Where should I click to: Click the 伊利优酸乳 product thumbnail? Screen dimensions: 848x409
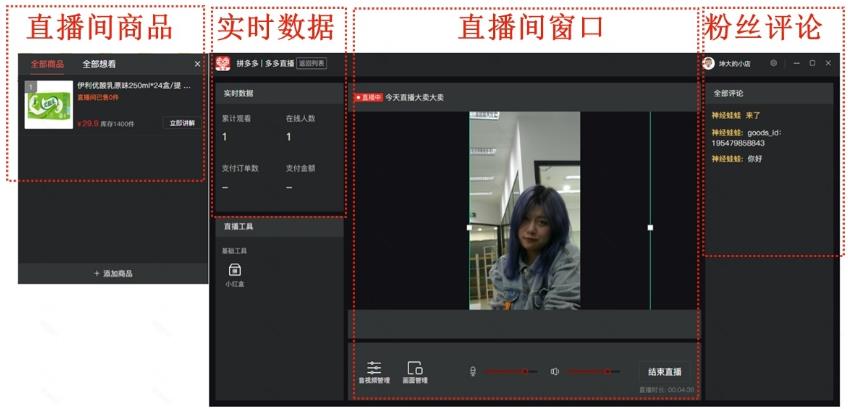(x=49, y=104)
